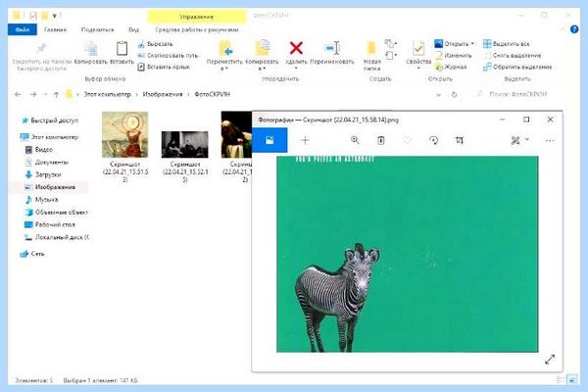Open Изображения in the navigation pane
The height and width of the screenshot is (392, 588).
tap(50, 187)
